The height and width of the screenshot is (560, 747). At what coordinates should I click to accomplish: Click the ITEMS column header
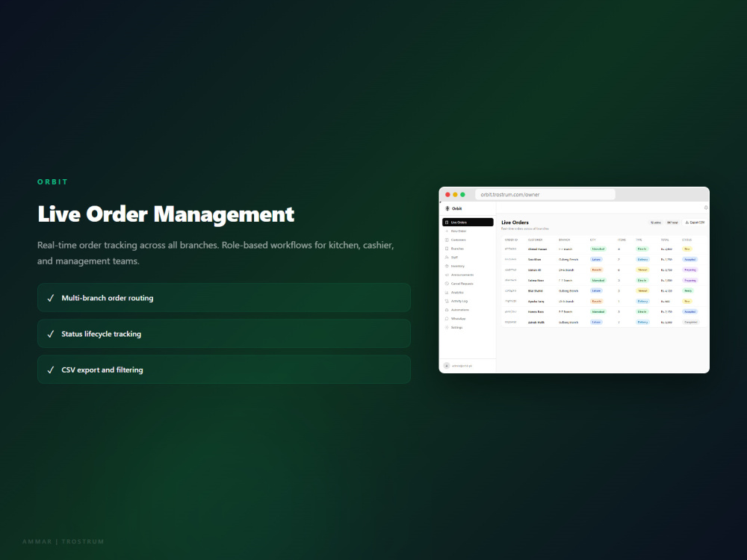pyautogui.click(x=622, y=240)
